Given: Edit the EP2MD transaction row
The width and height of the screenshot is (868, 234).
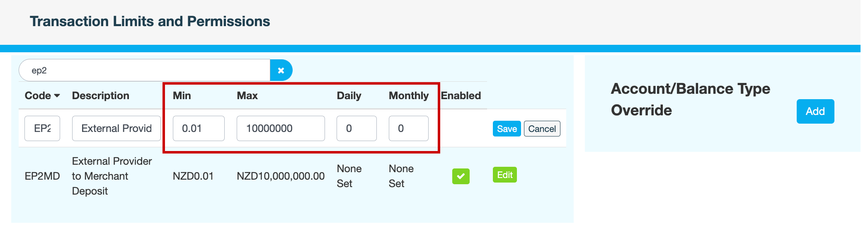Looking at the screenshot, I should [x=504, y=175].
